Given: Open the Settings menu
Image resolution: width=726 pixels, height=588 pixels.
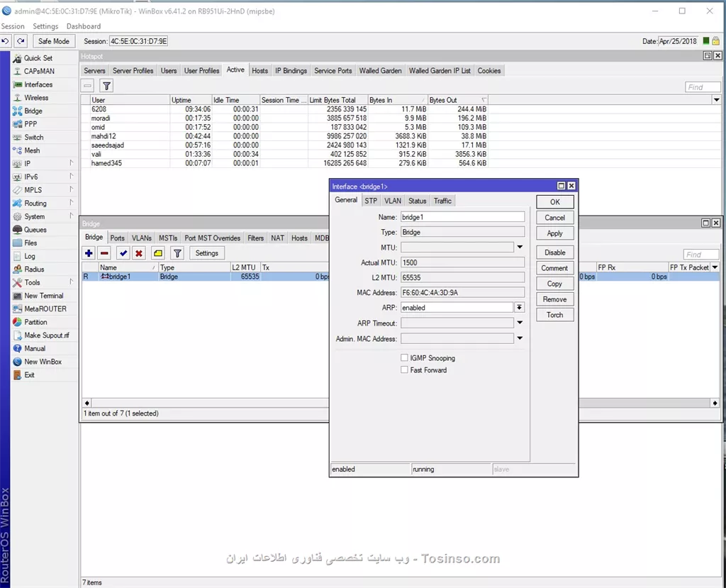Looking at the screenshot, I should [x=45, y=26].
